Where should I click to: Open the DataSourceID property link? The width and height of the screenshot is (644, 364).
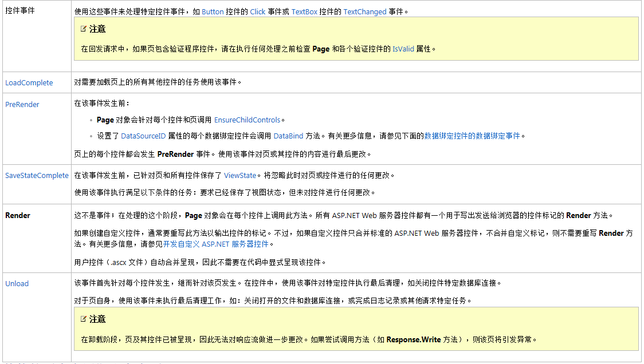pos(143,136)
